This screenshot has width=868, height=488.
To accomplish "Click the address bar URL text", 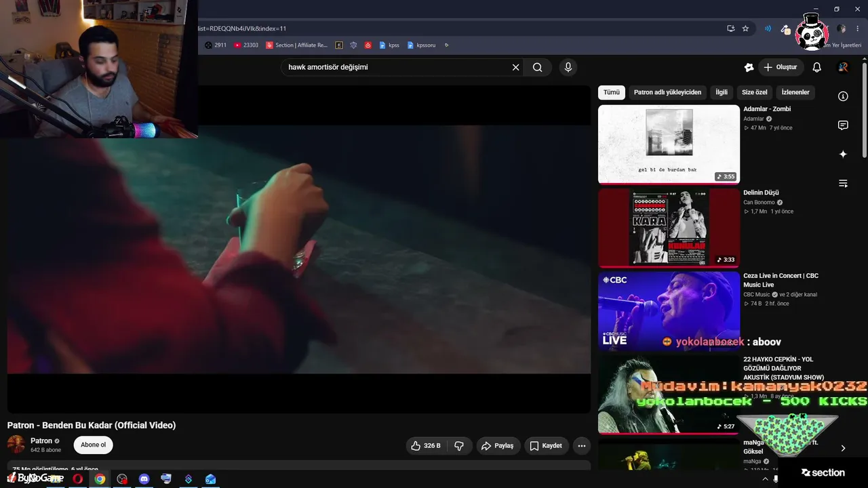I will pos(241,28).
